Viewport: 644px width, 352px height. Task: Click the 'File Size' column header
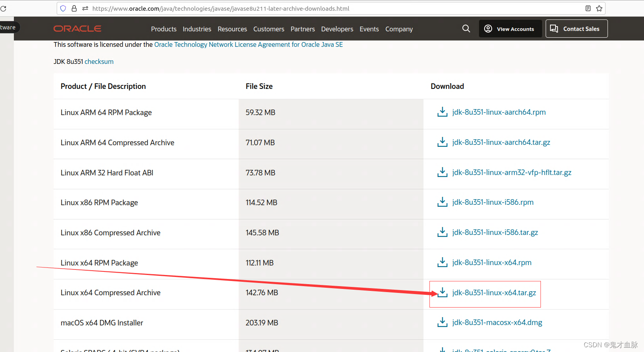(259, 86)
